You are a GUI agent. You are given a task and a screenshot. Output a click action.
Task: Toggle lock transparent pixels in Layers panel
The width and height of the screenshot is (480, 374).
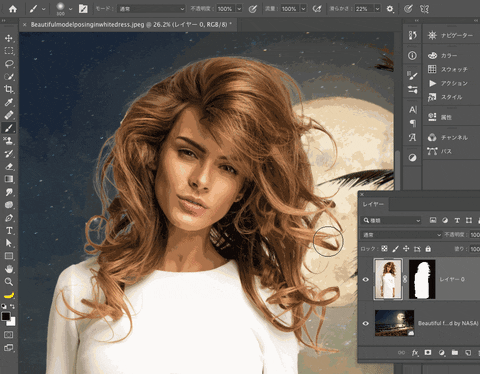pyautogui.click(x=384, y=249)
